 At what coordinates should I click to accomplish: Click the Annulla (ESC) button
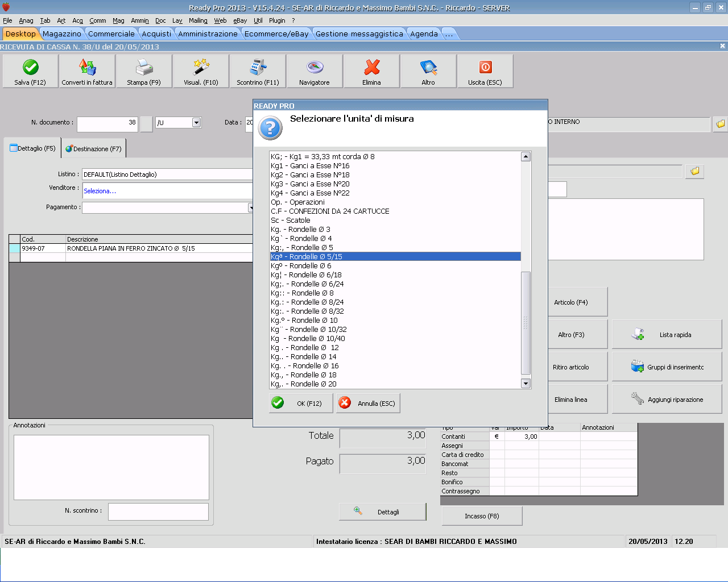click(x=369, y=403)
